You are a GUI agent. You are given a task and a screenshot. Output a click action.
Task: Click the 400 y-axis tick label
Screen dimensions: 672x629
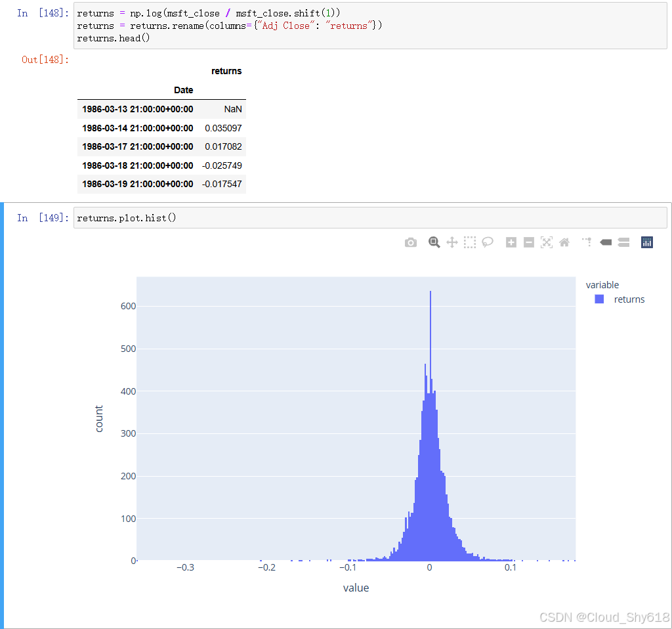[128, 391]
